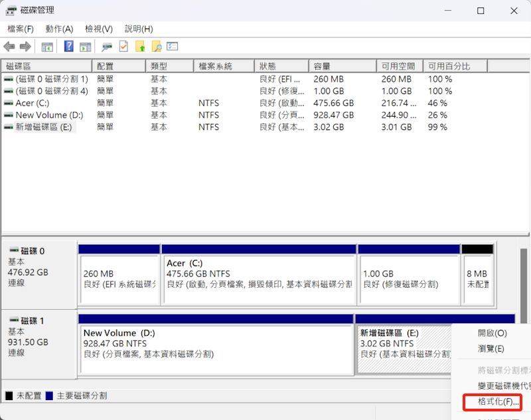Click the back arrow toolbar icon
This screenshot has width=531, height=420.
9,46
